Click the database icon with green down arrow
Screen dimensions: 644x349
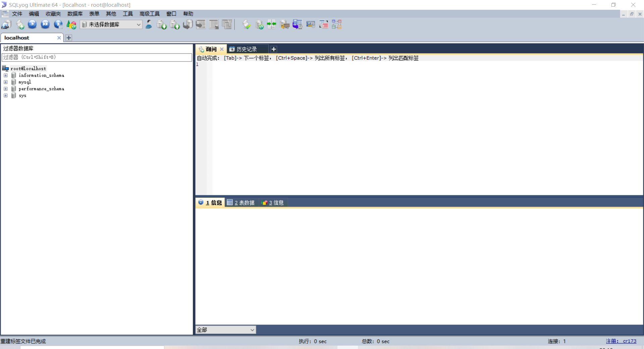coord(162,24)
